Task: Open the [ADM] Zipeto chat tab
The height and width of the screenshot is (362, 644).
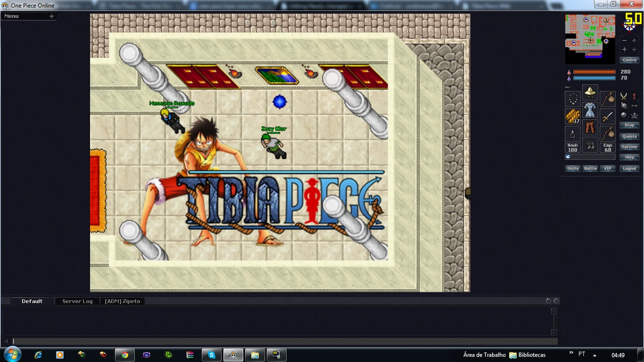Action: tap(123, 301)
